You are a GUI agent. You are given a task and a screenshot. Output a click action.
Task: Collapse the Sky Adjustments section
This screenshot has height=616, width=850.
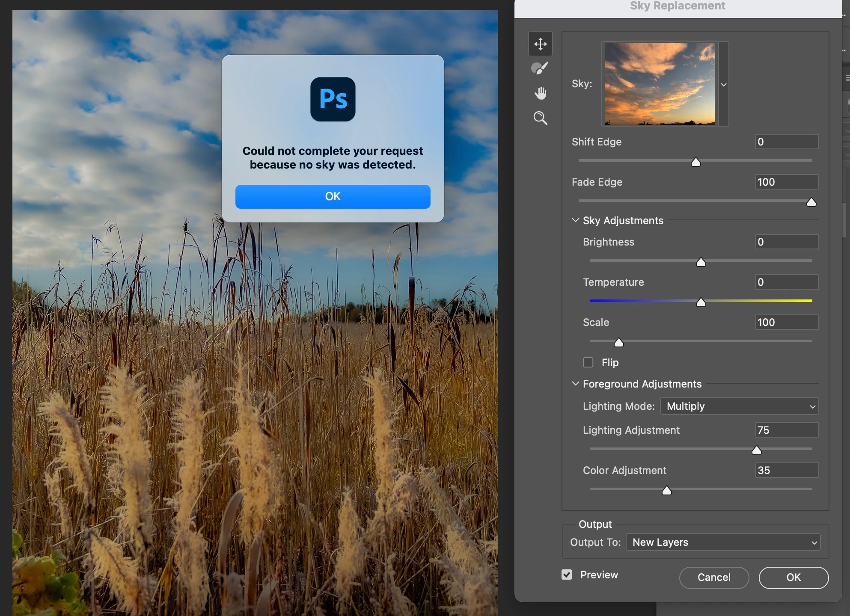pyautogui.click(x=576, y=220)
